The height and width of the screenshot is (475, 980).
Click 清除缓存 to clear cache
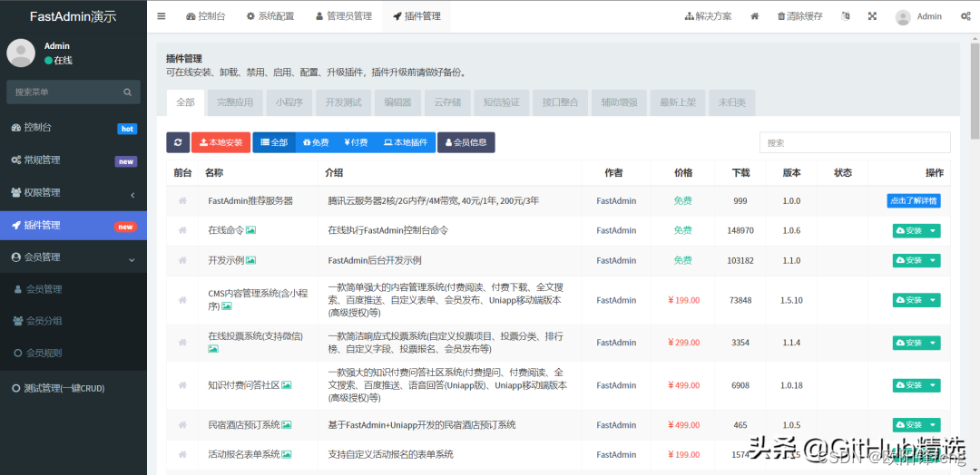(x=799, y=16)
